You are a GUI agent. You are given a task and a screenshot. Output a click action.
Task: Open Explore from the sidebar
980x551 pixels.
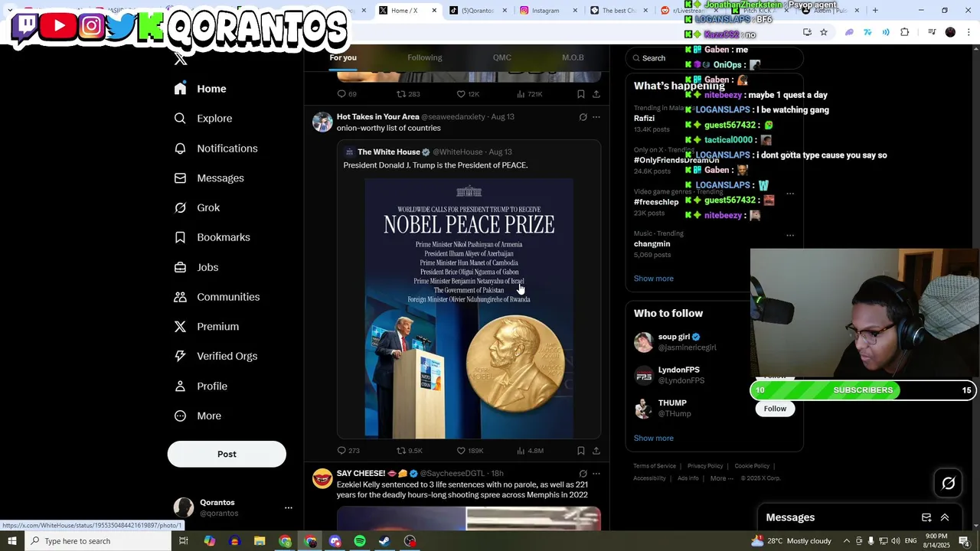pos(203,119)
